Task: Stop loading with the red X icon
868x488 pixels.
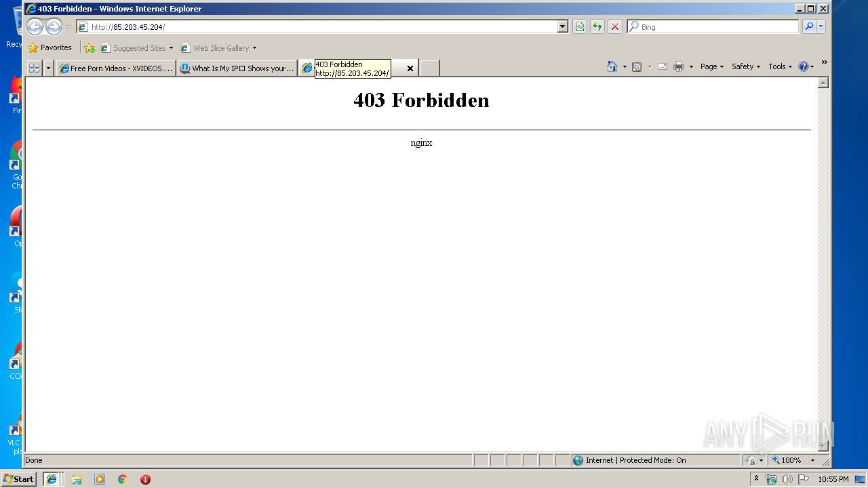Action: [615, 27]
